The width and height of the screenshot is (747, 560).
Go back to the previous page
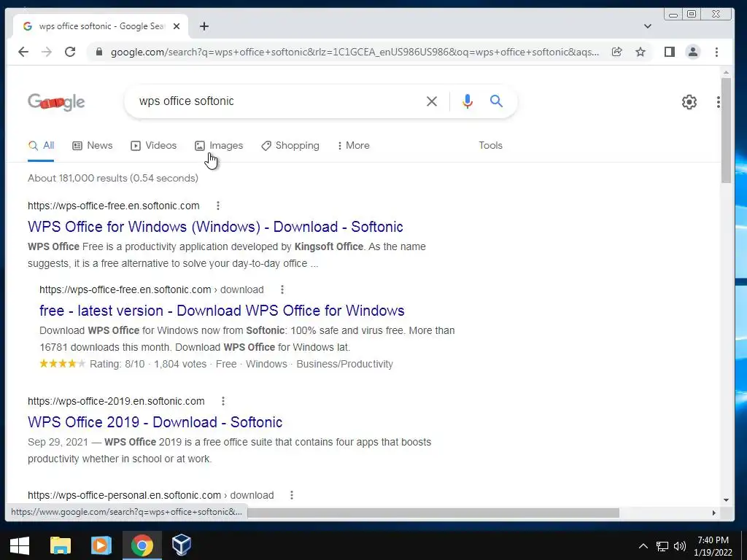point(23,52)
